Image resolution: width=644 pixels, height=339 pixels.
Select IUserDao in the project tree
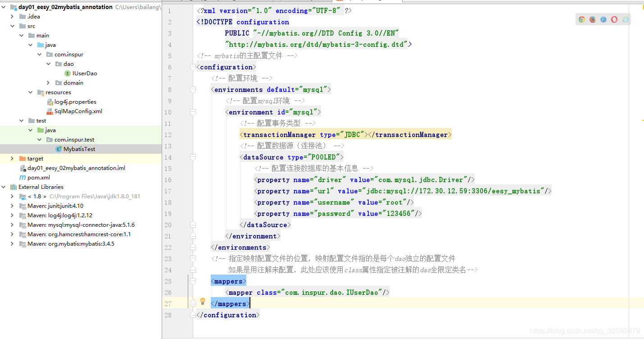point(85,73)
